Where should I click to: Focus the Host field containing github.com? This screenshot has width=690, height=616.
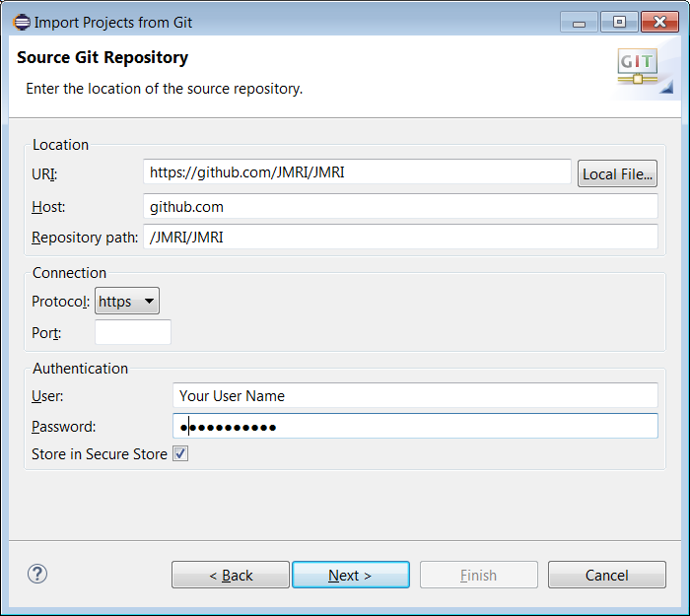click(399, 207)
